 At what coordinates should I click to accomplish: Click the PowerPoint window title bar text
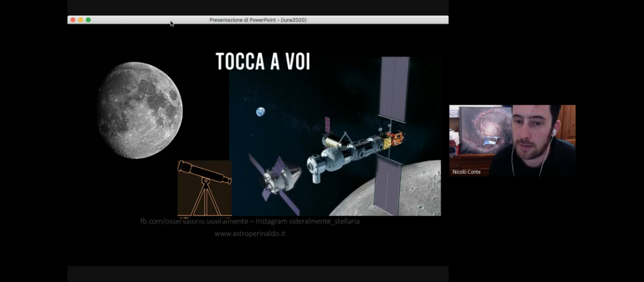click(258, 20)
